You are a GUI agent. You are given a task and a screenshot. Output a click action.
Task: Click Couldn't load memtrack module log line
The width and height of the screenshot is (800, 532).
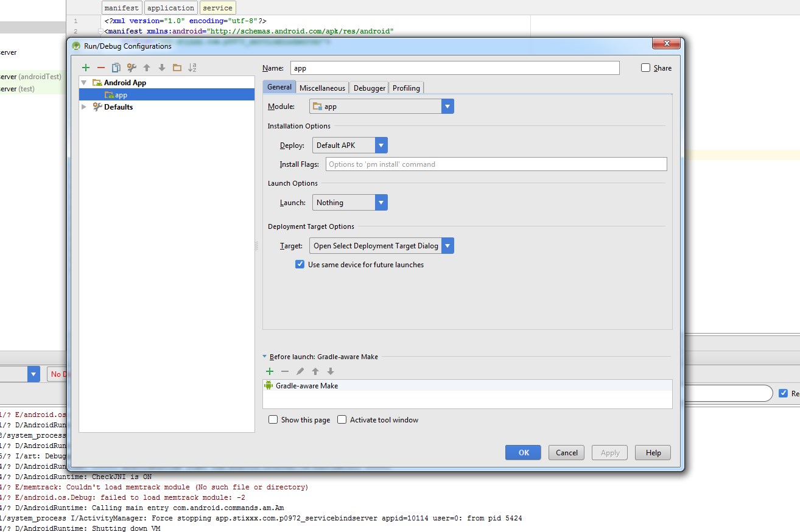tap(154, 487)
